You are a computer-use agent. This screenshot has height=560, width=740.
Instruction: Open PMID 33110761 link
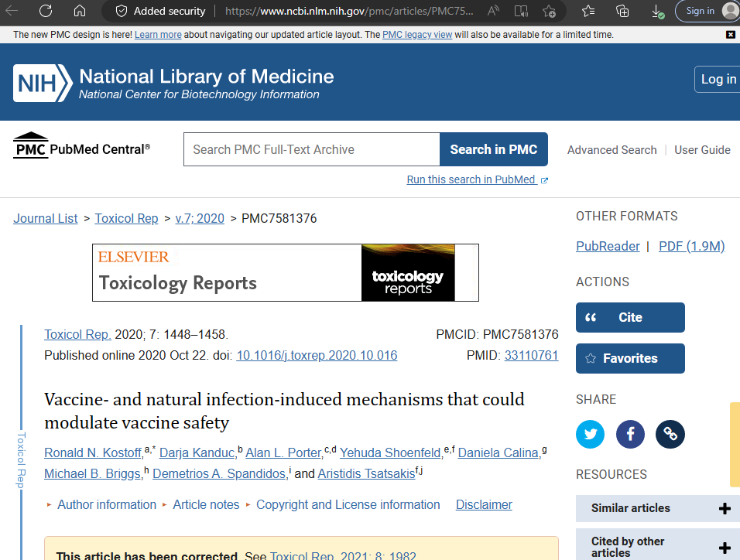pos(532,355)
